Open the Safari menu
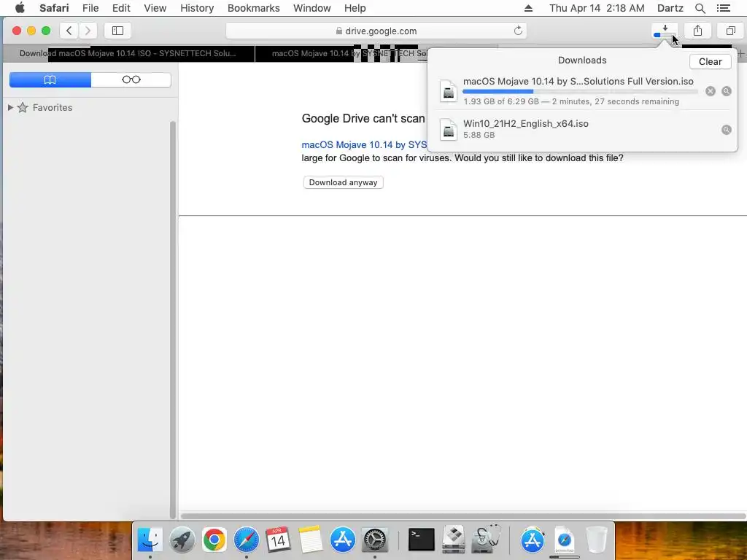Image resolution: width=747 pixels, height=560 pixels. [54, 8]
